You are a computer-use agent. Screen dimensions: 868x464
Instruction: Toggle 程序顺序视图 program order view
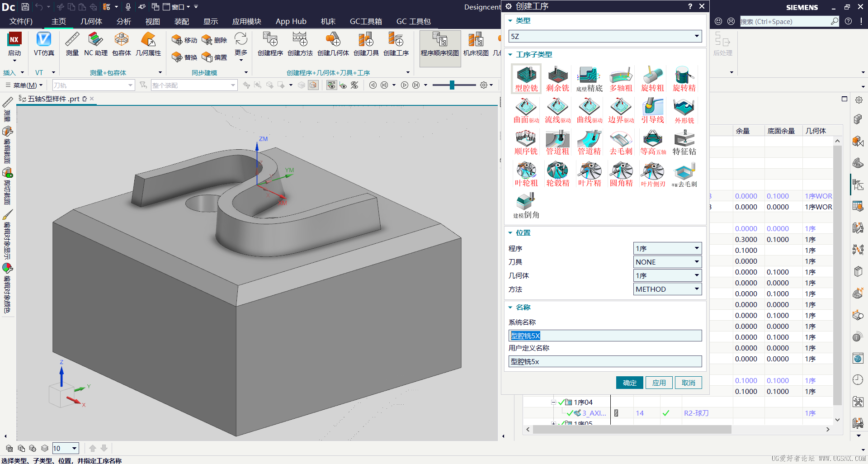[x=439, y=44]
